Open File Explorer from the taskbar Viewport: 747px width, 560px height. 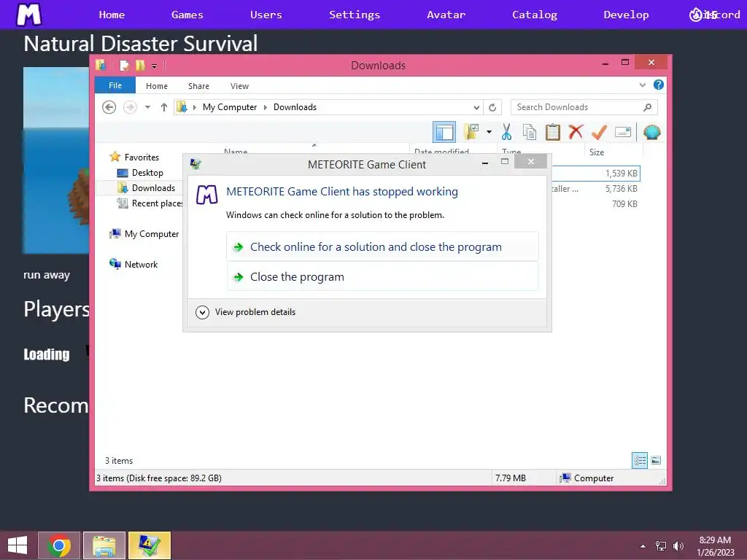pos(104,545)
